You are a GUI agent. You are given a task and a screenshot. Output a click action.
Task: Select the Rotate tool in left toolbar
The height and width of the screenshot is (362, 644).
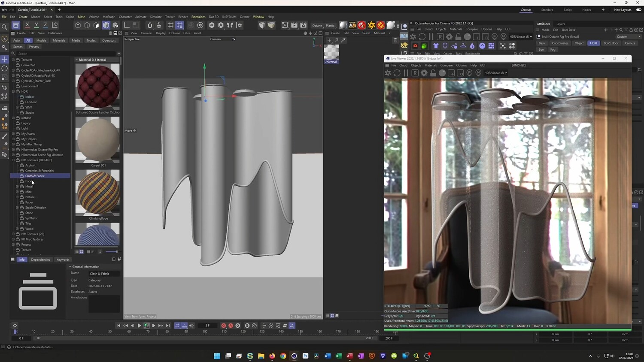[5, 69]
